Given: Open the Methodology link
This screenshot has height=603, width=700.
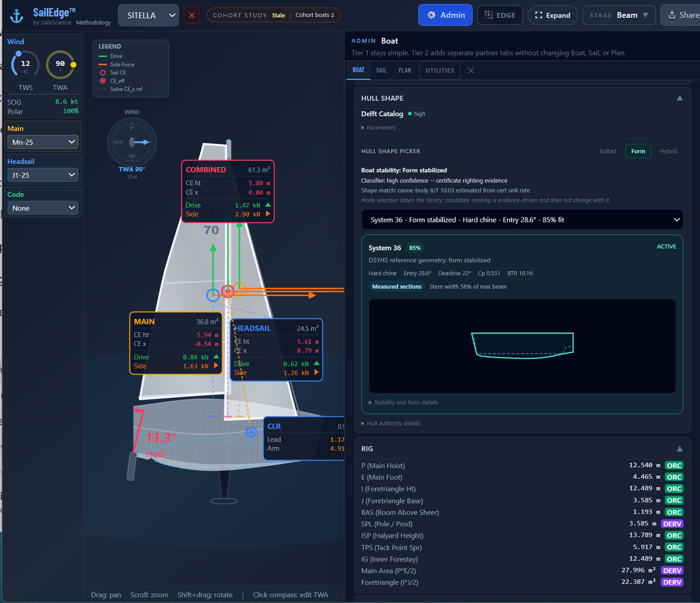Looking at the screenshot, I should pos(93,22).
